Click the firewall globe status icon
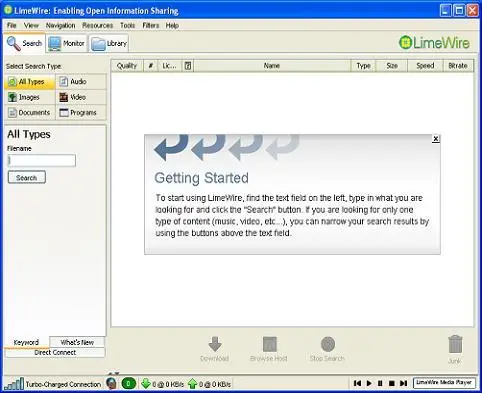Screen dimensions: 482x393 (x=112, y=383)
